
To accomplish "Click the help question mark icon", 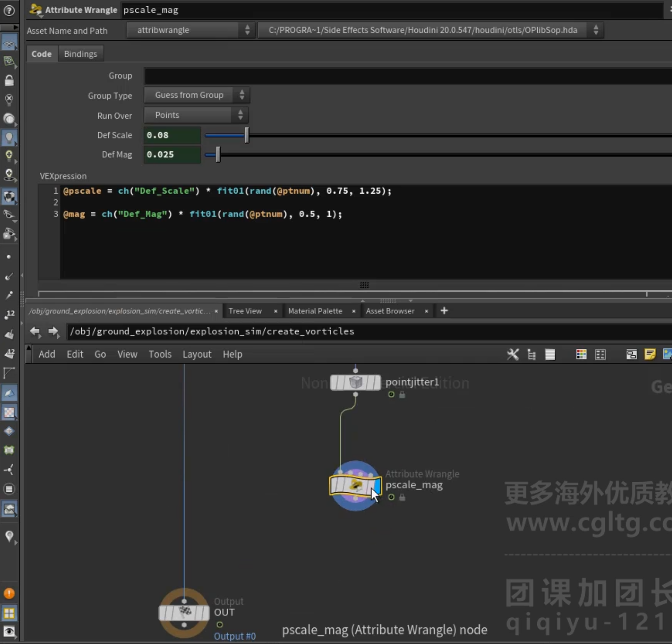I will (x=9, y=10).
